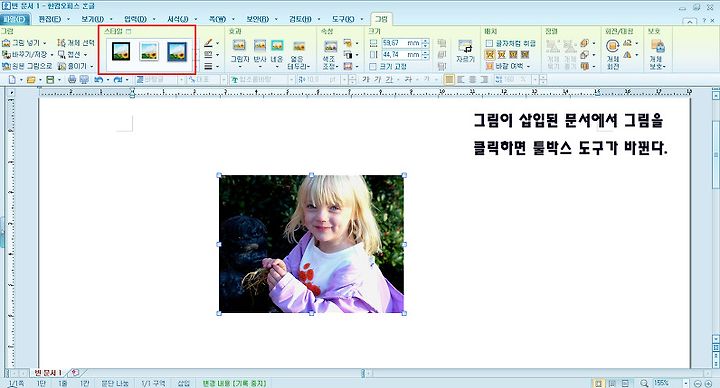Viewport: 720px width, 388px height.
Task: Open the 옅은 테두리 soft border effect
Action: pyautogui.click(x=299, y=54)
